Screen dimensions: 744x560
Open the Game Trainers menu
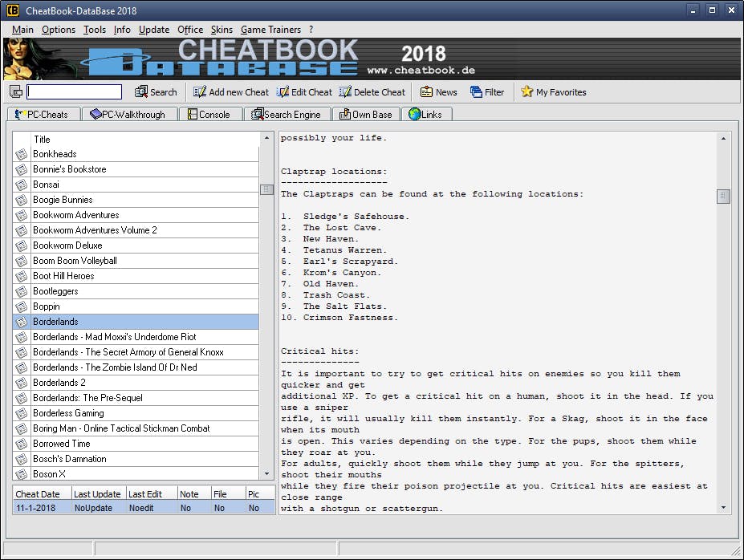[270, 30]
